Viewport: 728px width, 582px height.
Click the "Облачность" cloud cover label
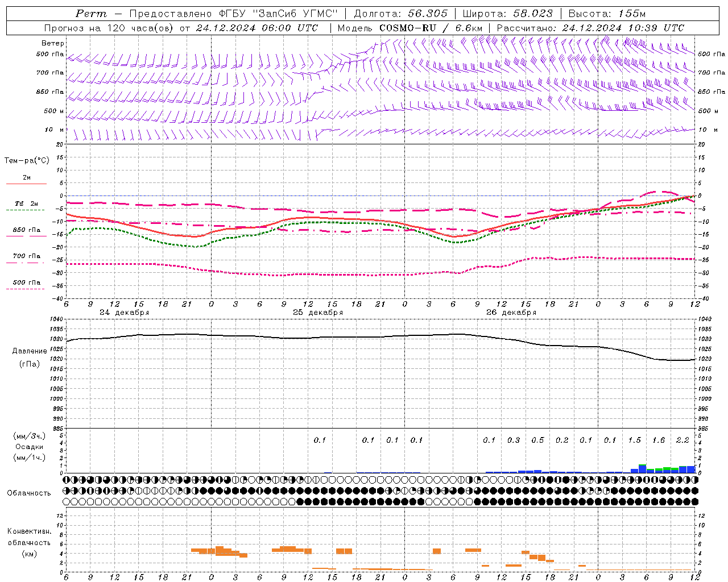pyautogui.click(x=29, y=493)
